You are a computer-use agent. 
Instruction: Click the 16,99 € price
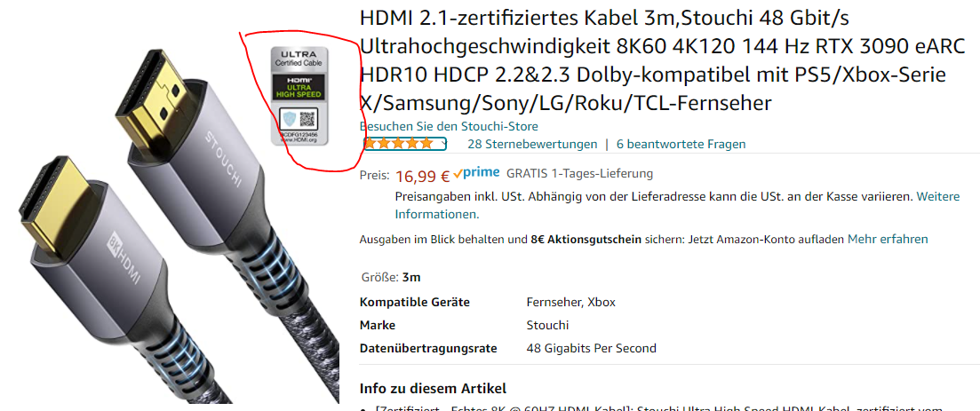click(x=423, y=177)
